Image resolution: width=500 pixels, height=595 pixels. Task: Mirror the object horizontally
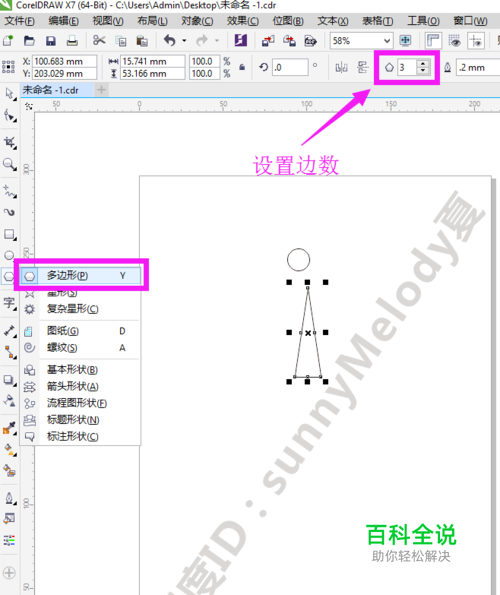(x=341, y=68)
